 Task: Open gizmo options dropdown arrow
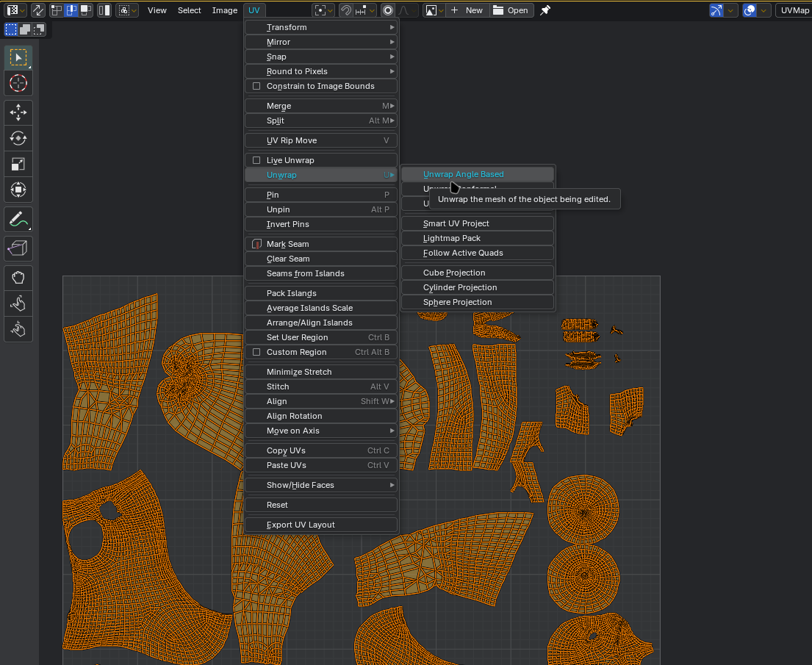[730, 10]
